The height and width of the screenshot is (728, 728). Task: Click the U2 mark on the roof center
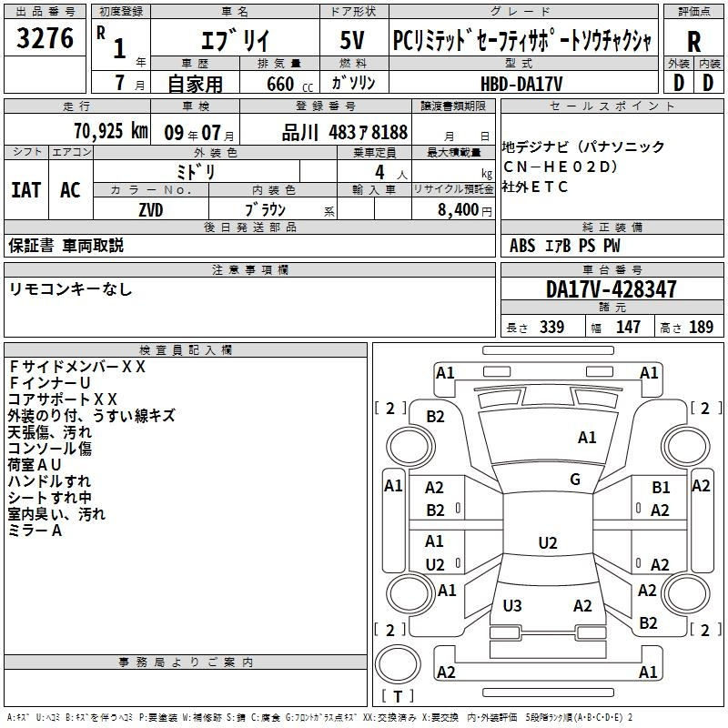point(547,543)
